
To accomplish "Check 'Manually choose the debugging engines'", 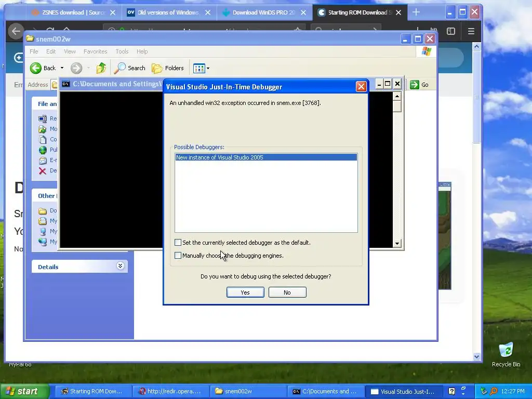I will click(178, 256).
